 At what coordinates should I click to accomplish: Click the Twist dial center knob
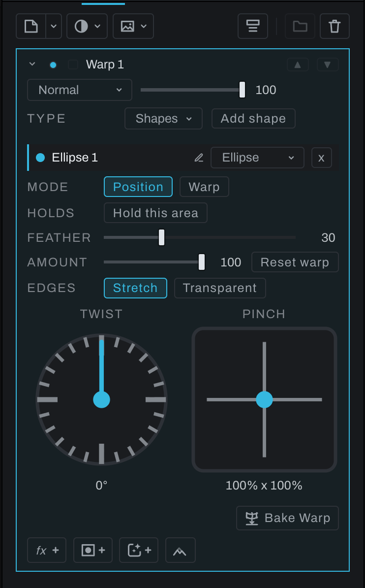101,400
